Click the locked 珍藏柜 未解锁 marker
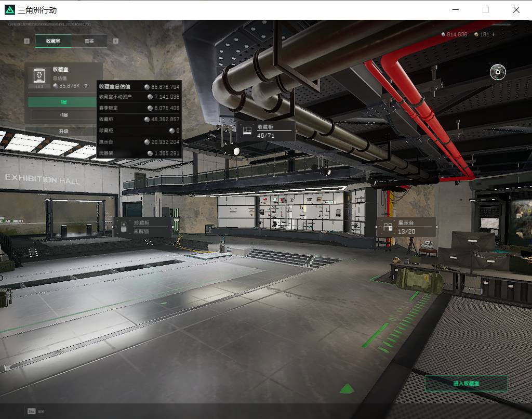Viewport: 532px width, 419px height. [x=142, y=227]
